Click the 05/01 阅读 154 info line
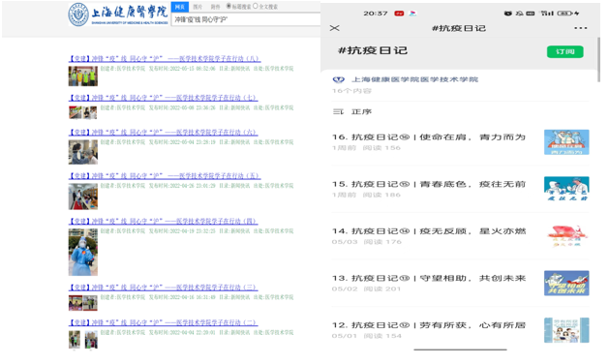609x364 pixels. (x=367, y=336)
